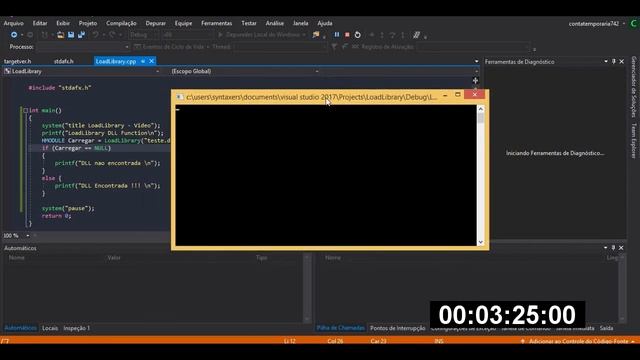Click the Save file icon
Viewport: 640px width, 360px height.
pyautogui.click(x=71, y=35)
